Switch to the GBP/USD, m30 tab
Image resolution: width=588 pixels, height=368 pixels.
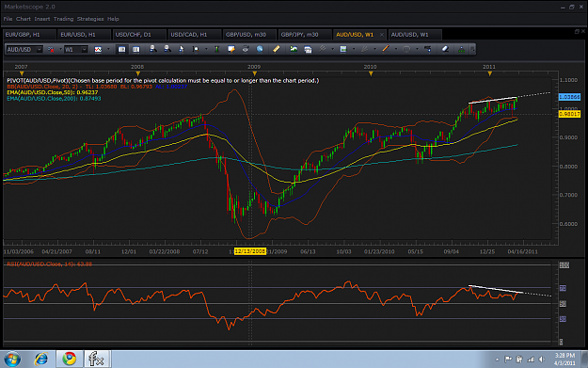pyautogui.click(x=249, y=35)
